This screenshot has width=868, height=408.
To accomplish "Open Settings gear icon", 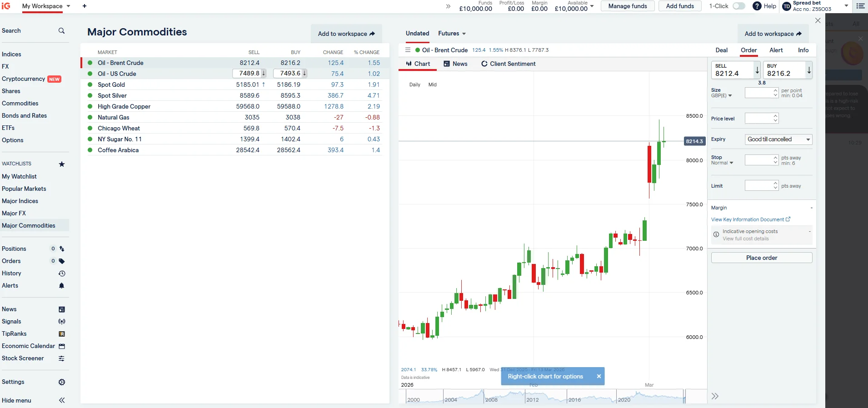I will pyautogui.click(x=62, y=382).
